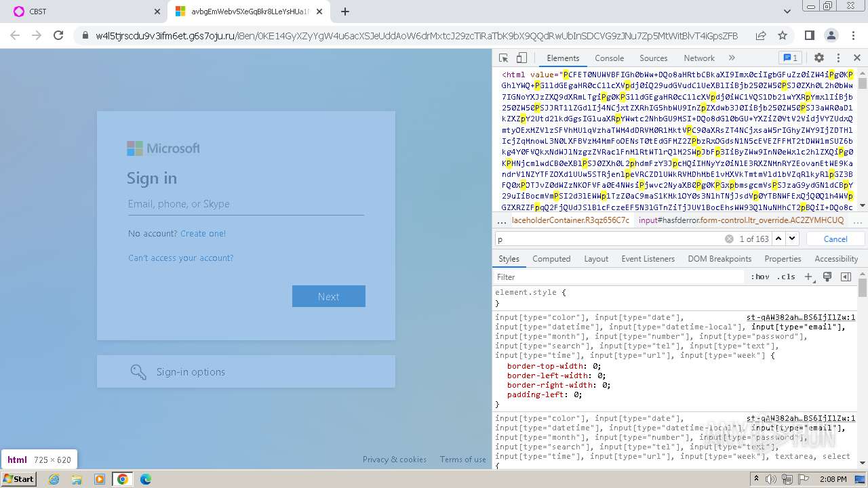Viewport: 868px width, 488px height.
Task: Click the Next button
Action: point(329,296)
